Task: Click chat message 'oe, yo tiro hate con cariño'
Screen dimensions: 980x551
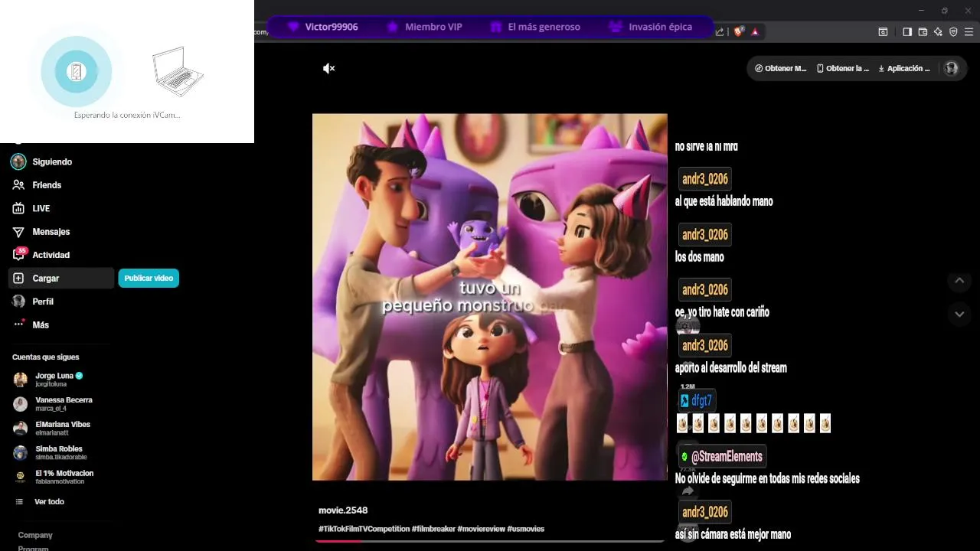Action: point(722,312)
